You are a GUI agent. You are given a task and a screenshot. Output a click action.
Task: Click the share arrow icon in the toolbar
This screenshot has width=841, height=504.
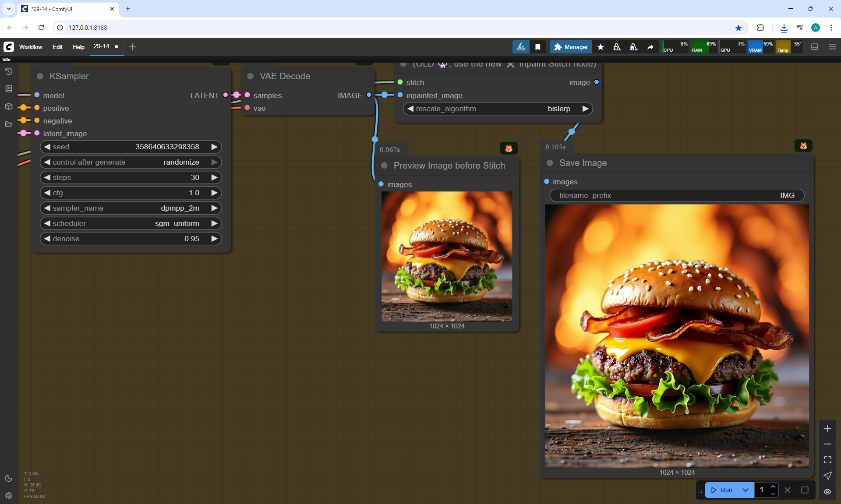pos(650,47)
